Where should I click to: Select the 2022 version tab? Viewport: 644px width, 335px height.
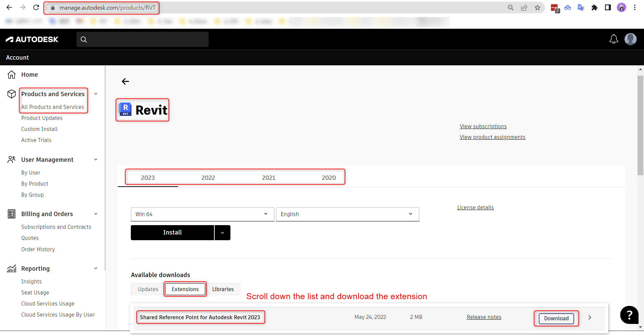[x=208, y=178]
